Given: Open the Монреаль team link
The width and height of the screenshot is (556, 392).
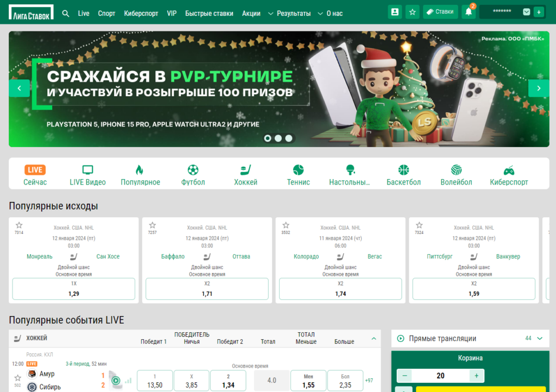Looking at the screenshot, I should tap(39, 256).
